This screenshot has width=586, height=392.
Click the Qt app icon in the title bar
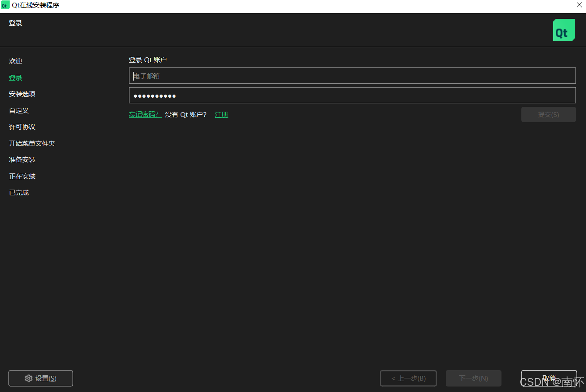(x=5, y=5)
